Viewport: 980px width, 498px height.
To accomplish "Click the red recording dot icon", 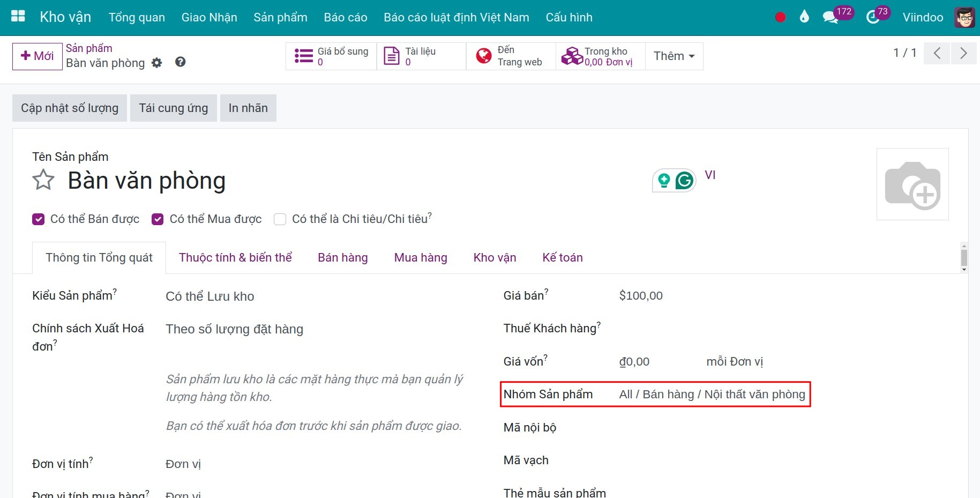I will click(x=780, y=17).
